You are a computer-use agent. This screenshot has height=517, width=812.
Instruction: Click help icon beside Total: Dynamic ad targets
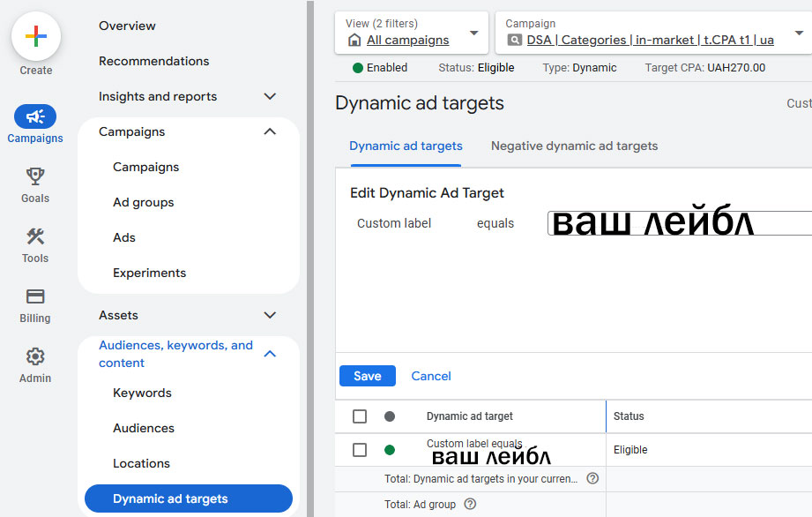592,478
